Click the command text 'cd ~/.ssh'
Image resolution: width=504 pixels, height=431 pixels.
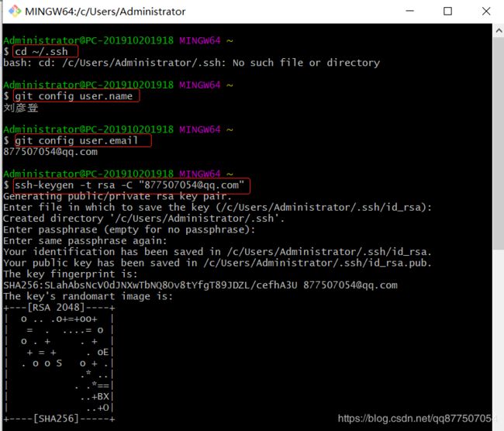click(41, 51)
